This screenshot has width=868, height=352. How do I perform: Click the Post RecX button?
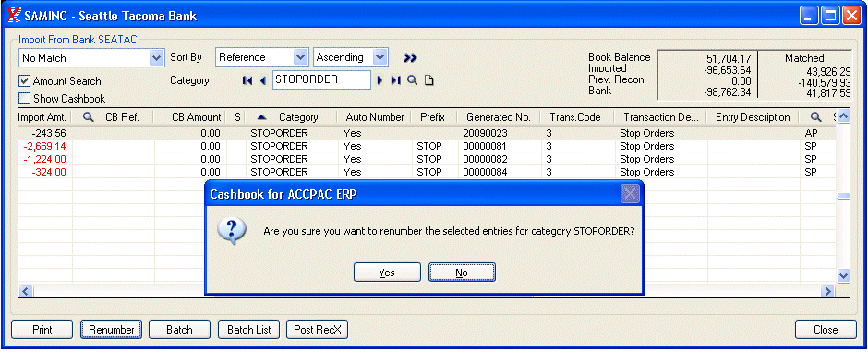tap(318, 329)
